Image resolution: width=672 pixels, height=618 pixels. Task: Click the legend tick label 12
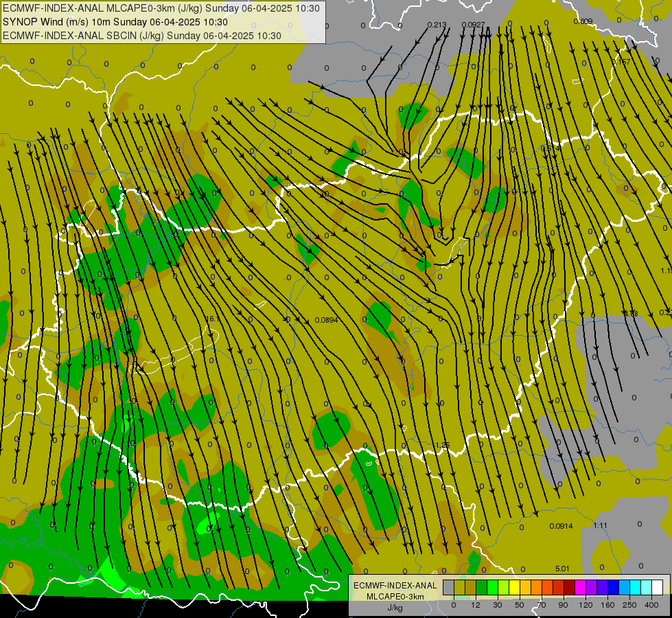(x=476, y=605)
